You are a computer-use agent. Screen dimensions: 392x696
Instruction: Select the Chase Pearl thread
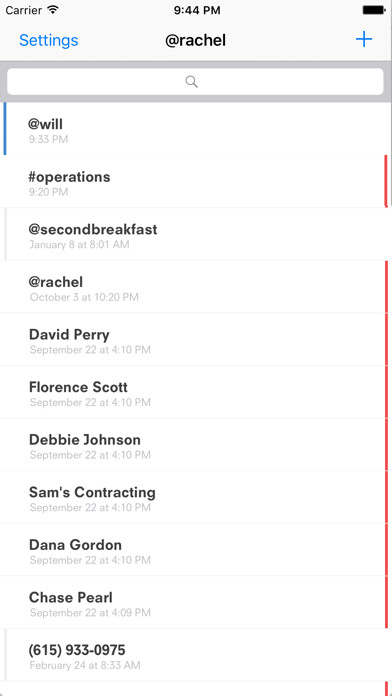(196, 602)
